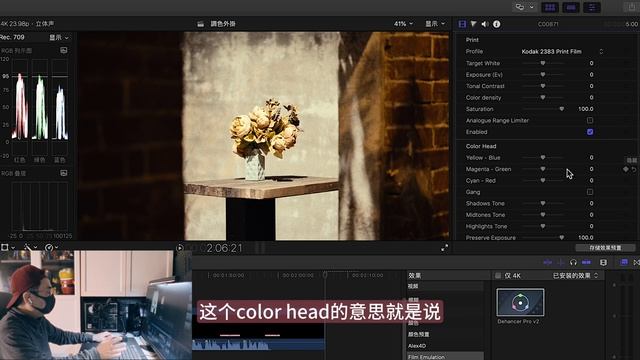Click the Tonal Contrast slider handle

(543, 86)
